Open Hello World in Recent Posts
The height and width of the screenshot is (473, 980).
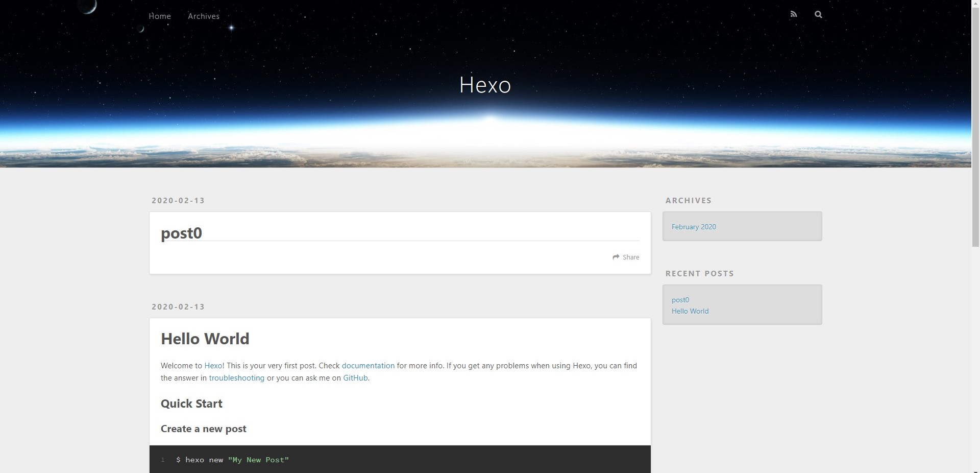pyautogui.click(x=690, y=311)
